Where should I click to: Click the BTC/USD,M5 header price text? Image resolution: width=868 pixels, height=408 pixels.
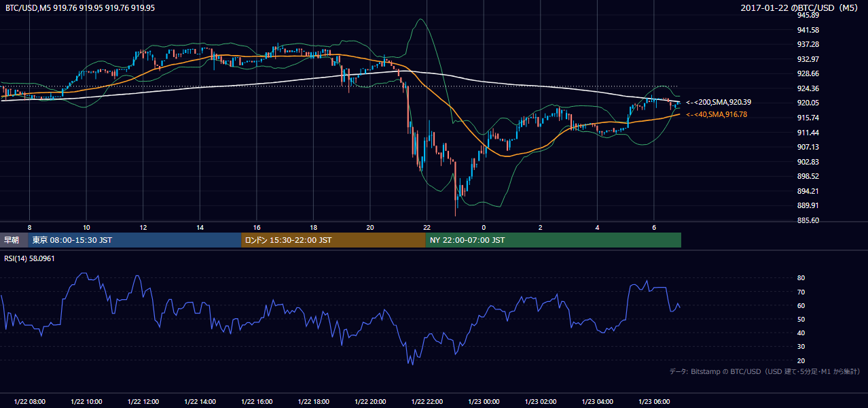coord(80,8)
